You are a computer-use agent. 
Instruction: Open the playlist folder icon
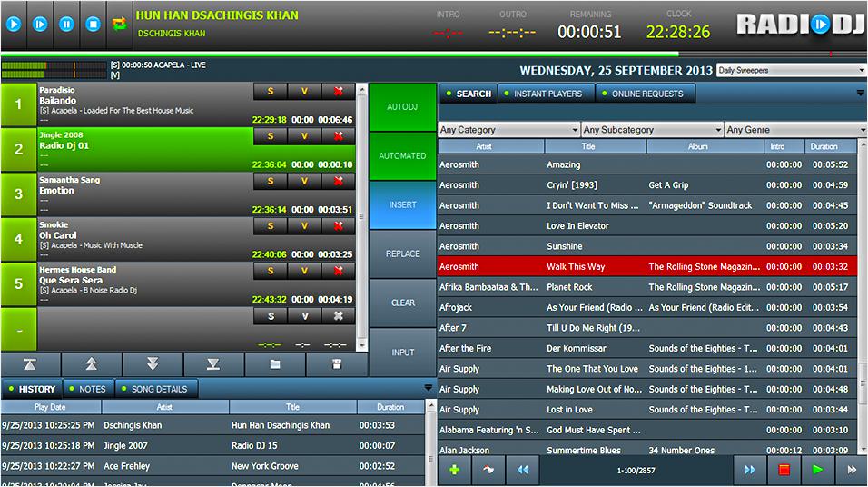click(275, 364)
